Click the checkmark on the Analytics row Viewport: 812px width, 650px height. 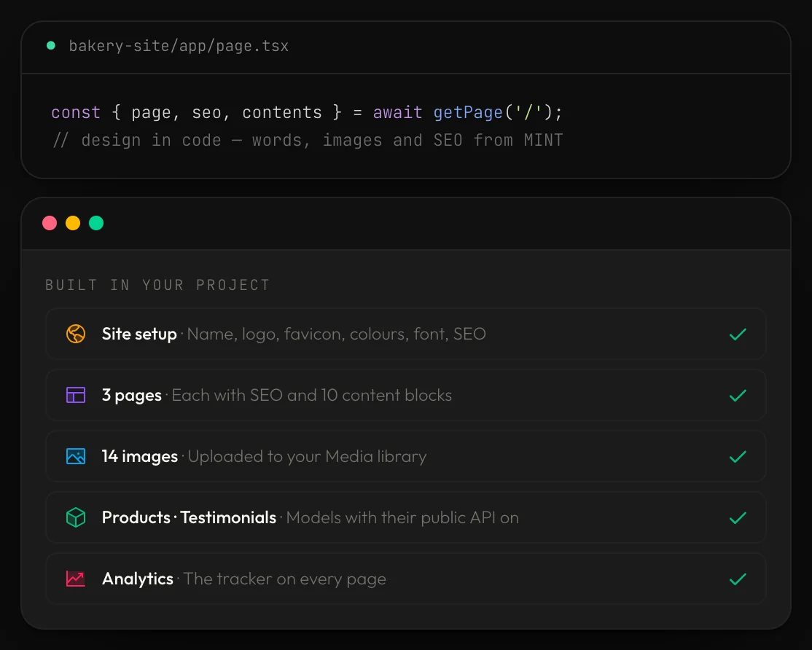coord(738,579)
